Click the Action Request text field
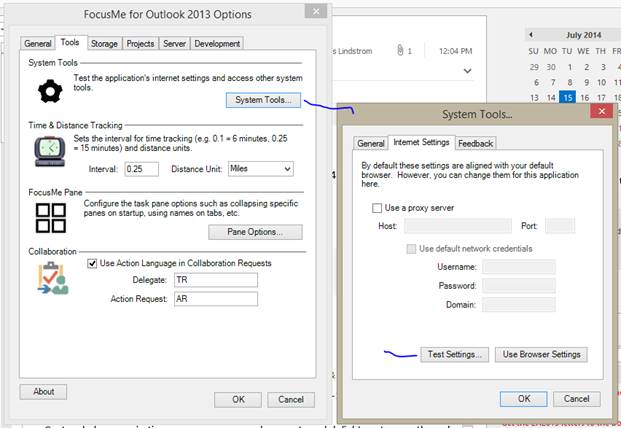621x428 pixels. coord(216,299)
